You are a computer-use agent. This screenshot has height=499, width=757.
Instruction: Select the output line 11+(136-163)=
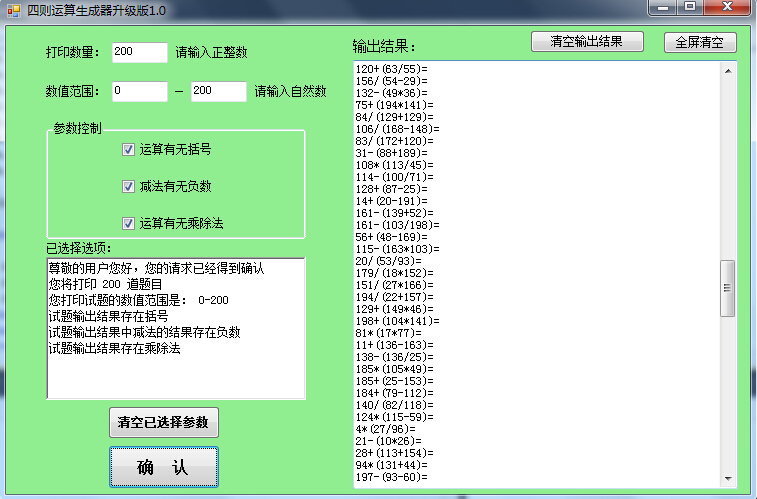(x=394, y=346)
